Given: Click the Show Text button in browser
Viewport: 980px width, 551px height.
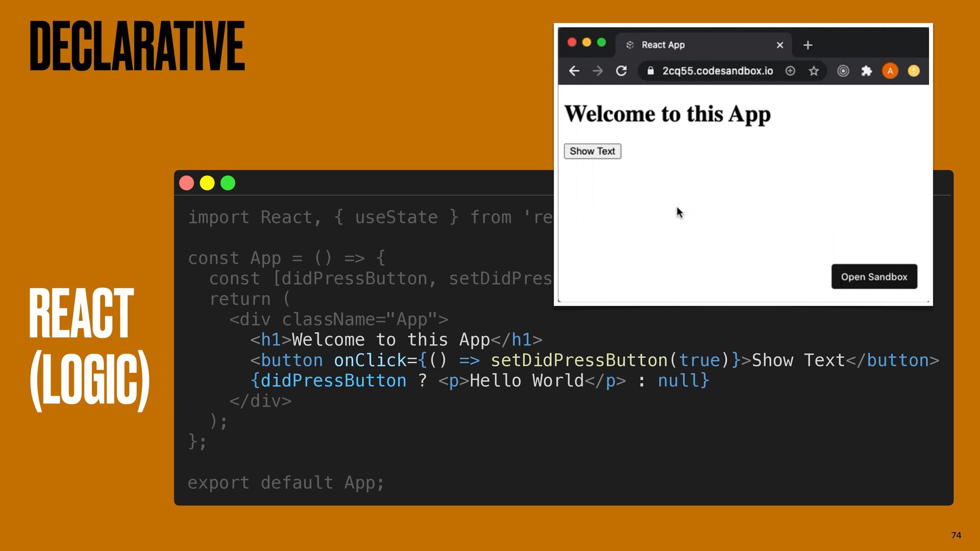Looking at the screenshot, I should 592,151.
